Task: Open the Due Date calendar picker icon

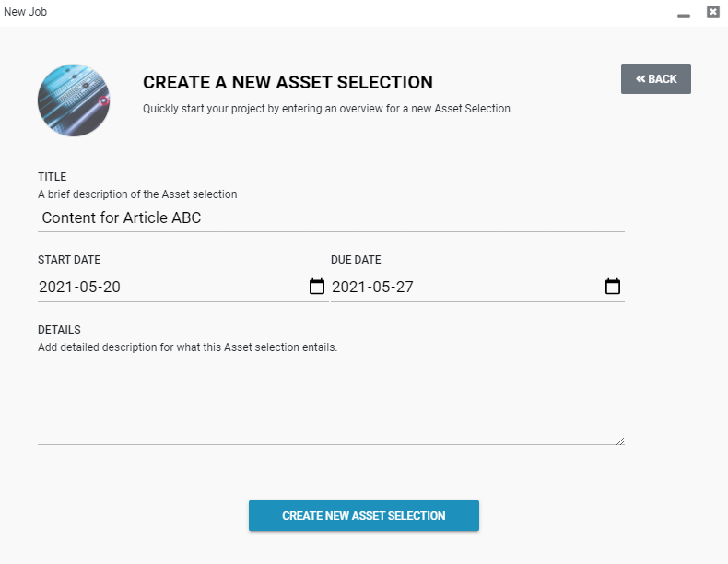Action: click(613, 286)
